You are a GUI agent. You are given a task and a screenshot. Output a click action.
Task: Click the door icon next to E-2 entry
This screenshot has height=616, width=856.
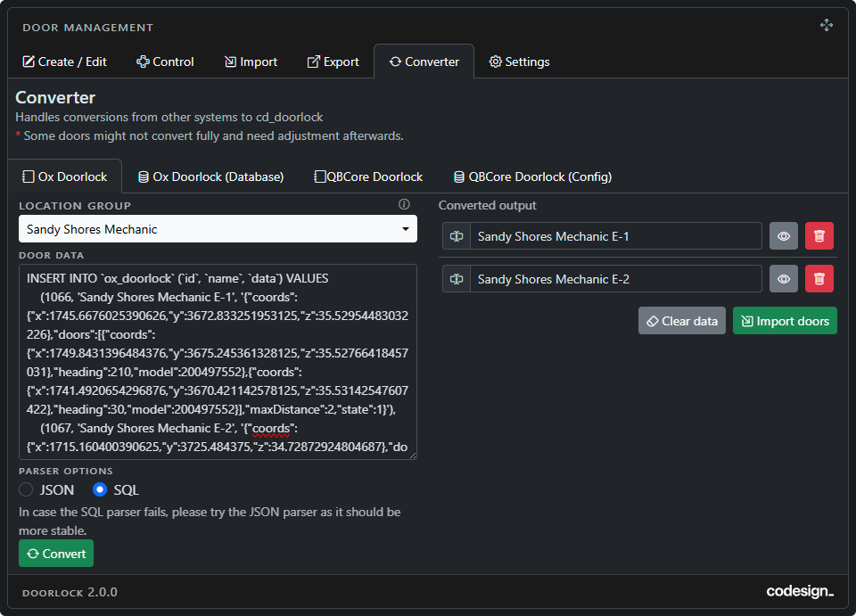tap(457, 279)
